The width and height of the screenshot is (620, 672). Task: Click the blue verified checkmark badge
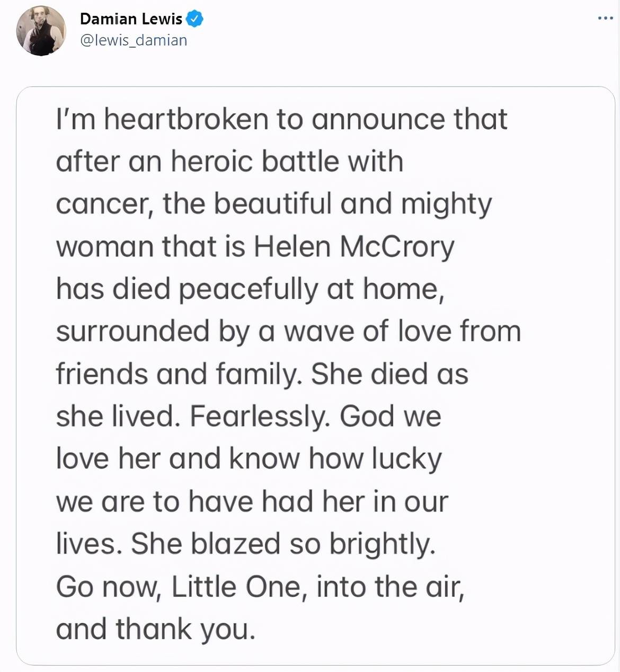[195, 19]
